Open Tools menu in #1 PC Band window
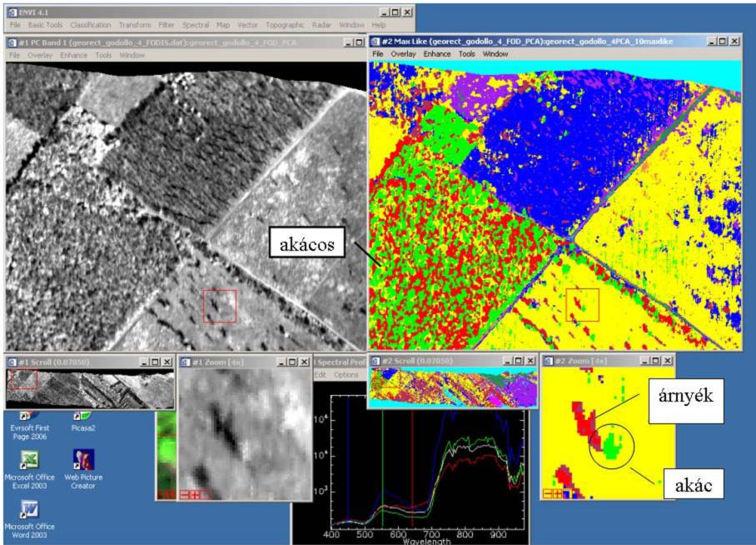The image size is (756, 545). coord(103,56)
